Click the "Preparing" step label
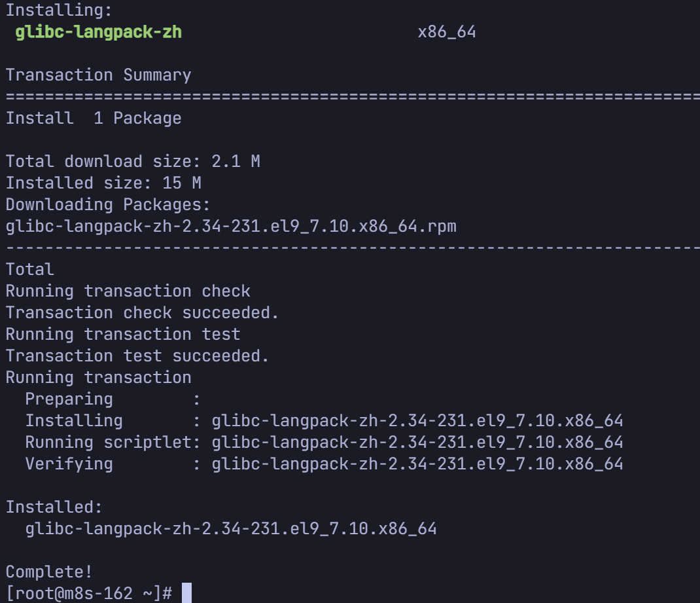The image size is (700, 603). (x=69, y=399)
